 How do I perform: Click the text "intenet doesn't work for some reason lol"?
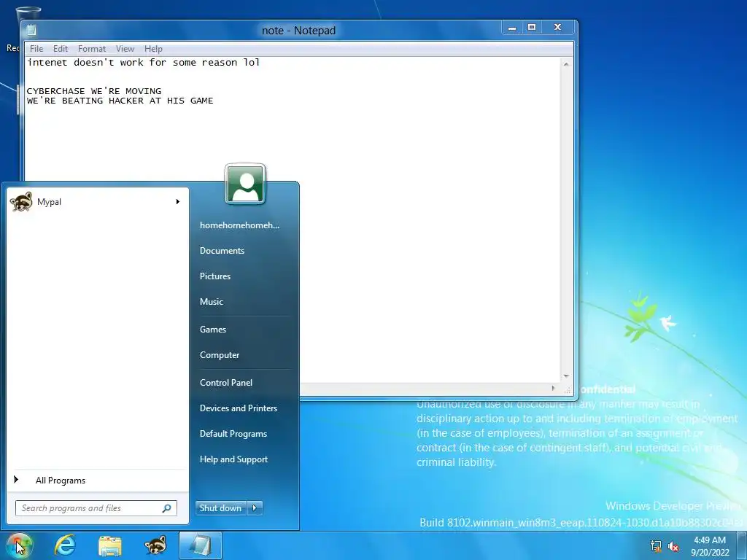point(144,63)
